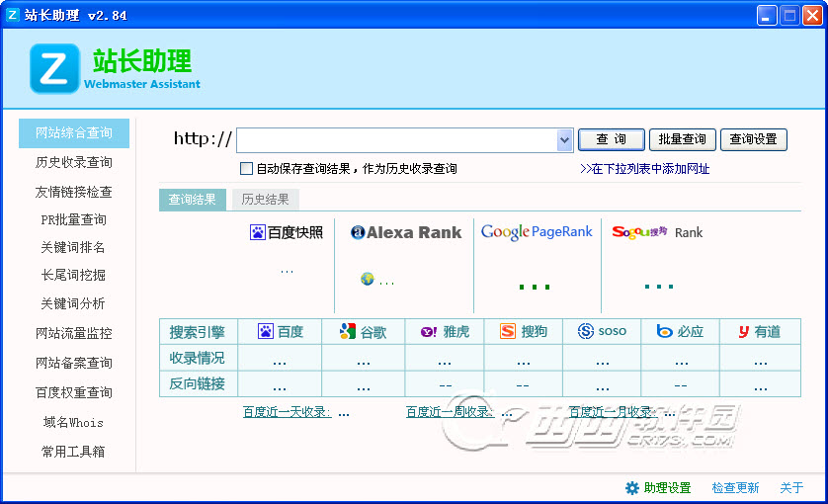Click the Z Webmaster Assistant logo icon

pyautogui.click(x=54, y=68)
